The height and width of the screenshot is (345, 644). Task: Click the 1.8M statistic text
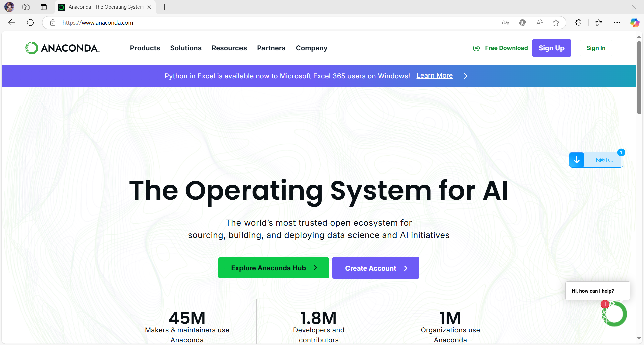pos(318,318)
